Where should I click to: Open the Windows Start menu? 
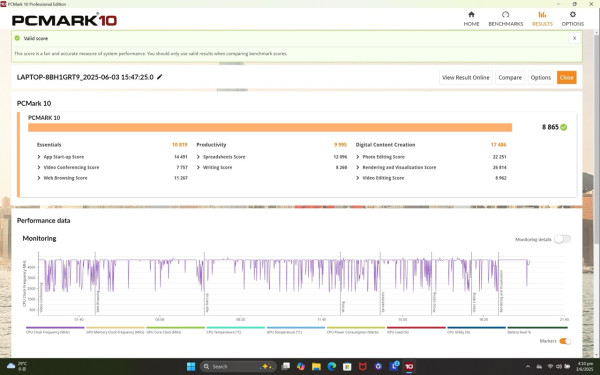point(191,366)
